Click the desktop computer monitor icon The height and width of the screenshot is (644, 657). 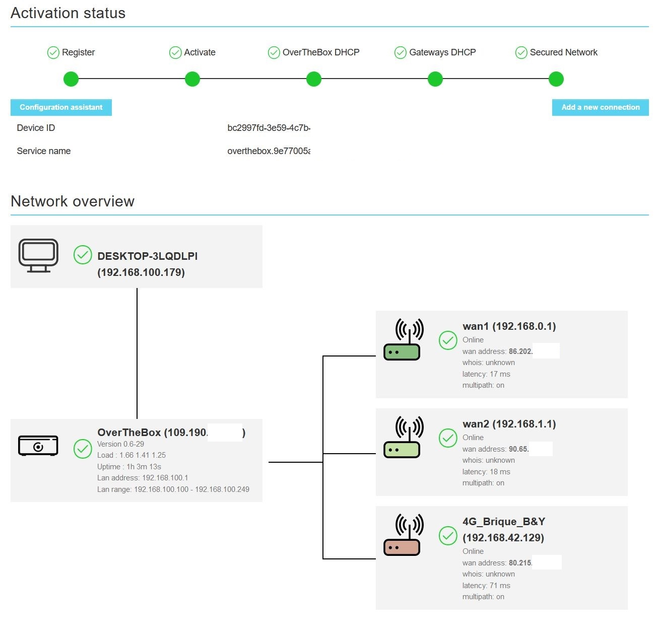38,256
